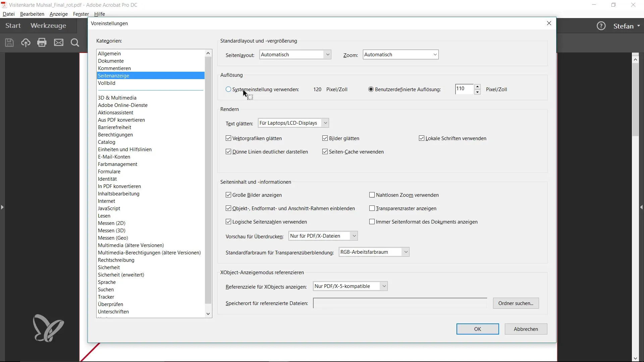Switch to the Werkzeuge tab
Viewport: 644px width, 362px height.
48,25
